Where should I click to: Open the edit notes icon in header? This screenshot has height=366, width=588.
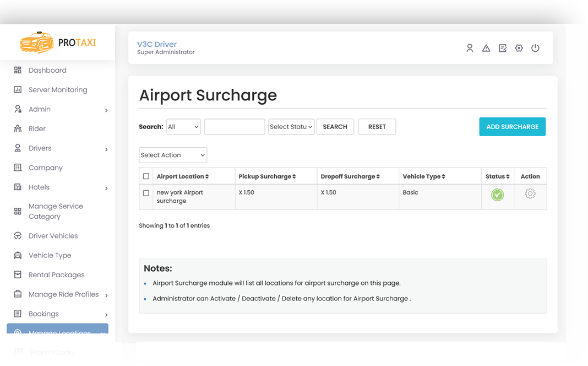pos(503,48)
